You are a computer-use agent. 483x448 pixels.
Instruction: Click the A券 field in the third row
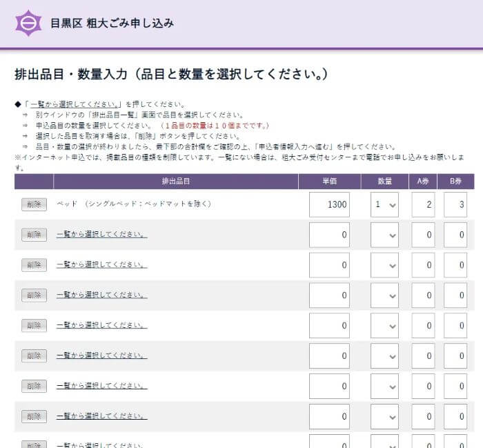point(423,265)
